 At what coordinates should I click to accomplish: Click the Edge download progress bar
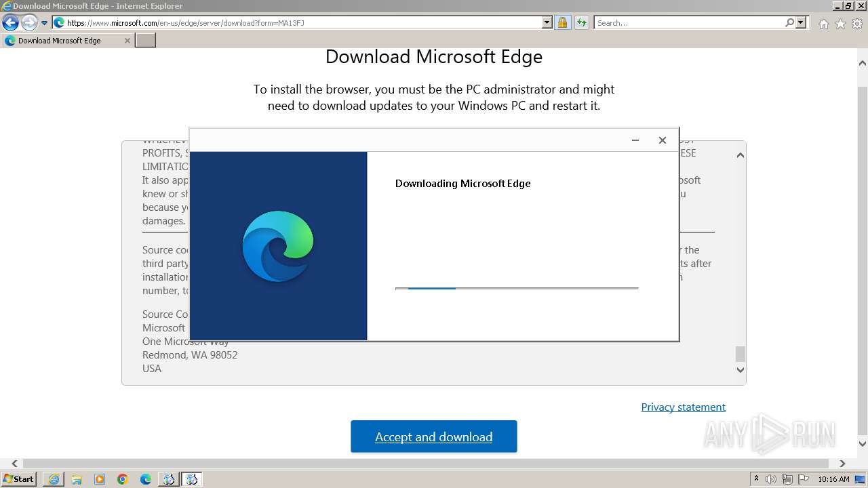(x=517, y=289)
